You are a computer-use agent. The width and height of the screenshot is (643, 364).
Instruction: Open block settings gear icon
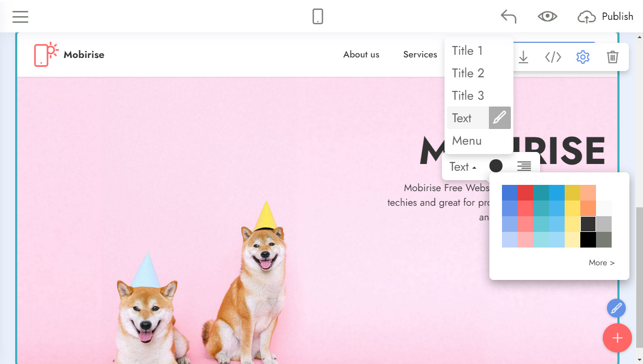(x=583, y=57)
